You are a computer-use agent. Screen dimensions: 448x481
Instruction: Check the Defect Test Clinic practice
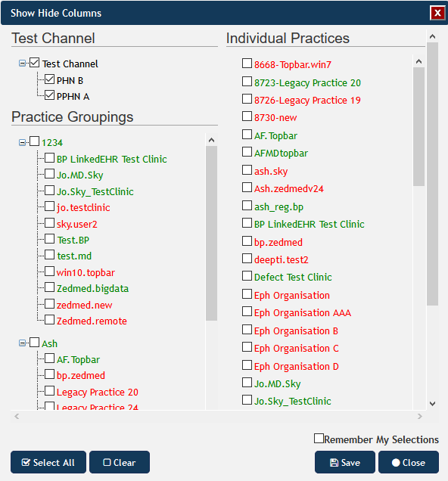(247, 276)
